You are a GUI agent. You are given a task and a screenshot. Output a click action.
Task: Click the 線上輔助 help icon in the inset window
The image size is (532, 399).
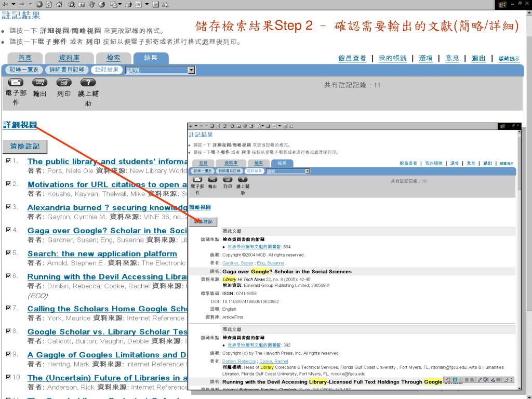point(243,179)
